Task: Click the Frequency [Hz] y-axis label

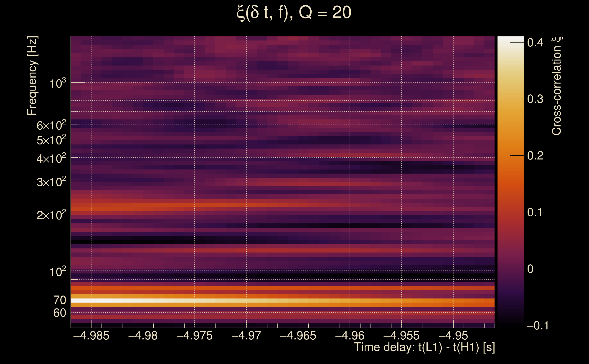Action: pyautogui.click(x=32, y=76)
